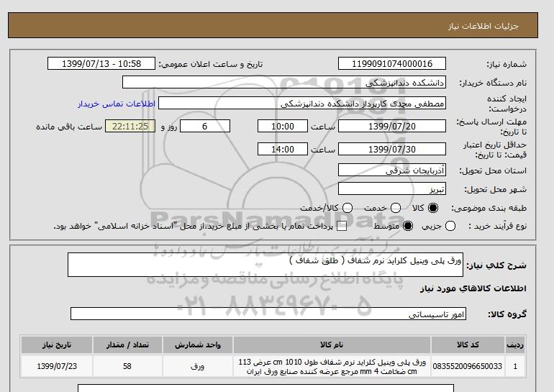The height and width of the screenshot is (392, 554).
Task: Click the goods group field امور تاسیساتی
Action: [x=268, y=314]
